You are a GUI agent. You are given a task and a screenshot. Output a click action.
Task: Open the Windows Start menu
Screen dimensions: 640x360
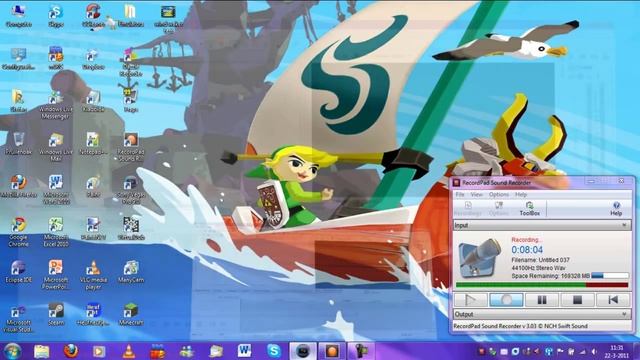(13, 351)
